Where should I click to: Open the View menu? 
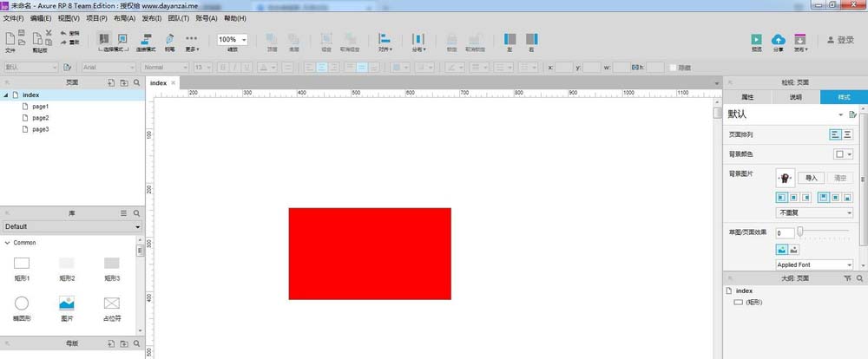coord(69,18)
